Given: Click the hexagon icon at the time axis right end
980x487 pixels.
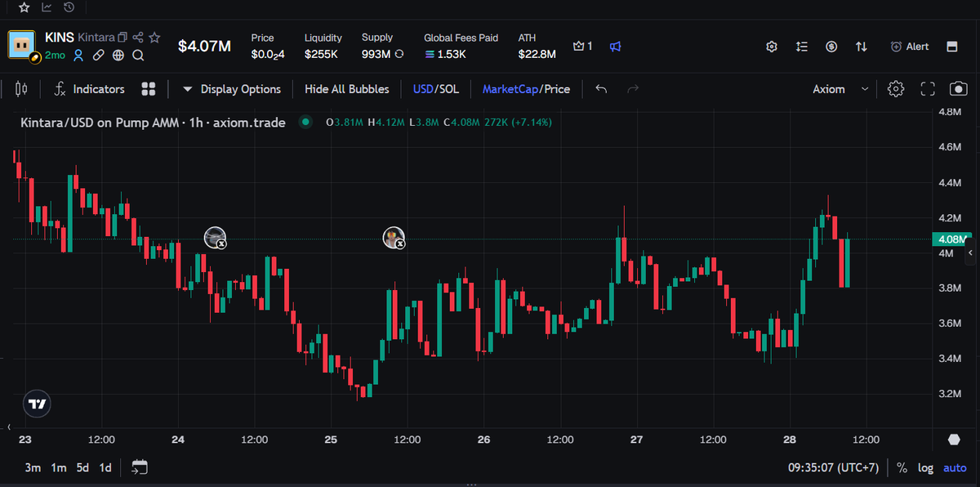Looking at the screenshot, I should [954, 440].
